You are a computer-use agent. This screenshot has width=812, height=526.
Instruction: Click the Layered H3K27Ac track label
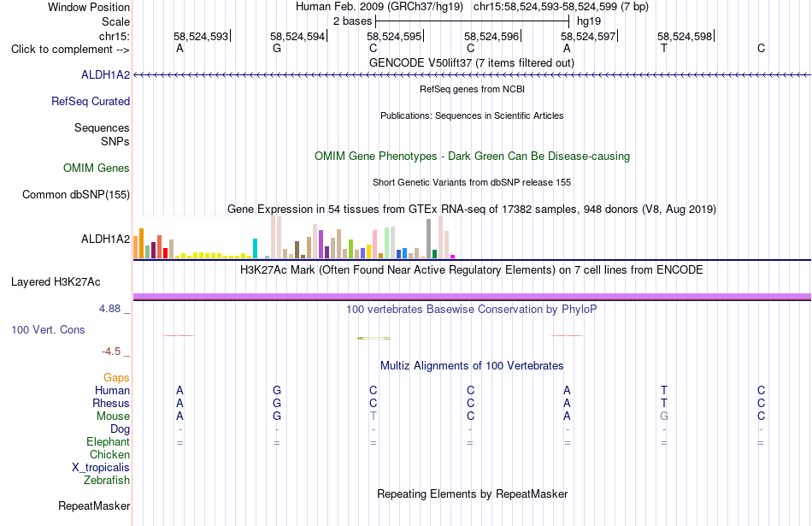56,282
